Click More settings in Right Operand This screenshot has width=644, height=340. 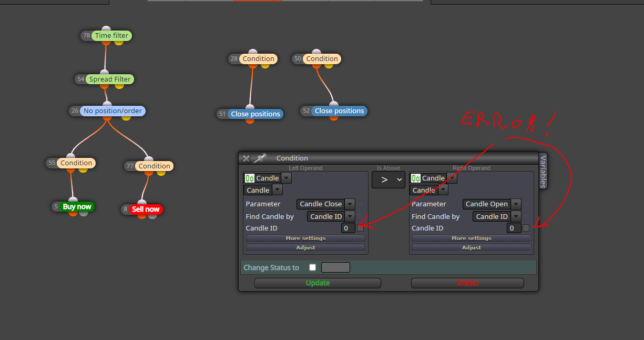click(x=472, y=238)
